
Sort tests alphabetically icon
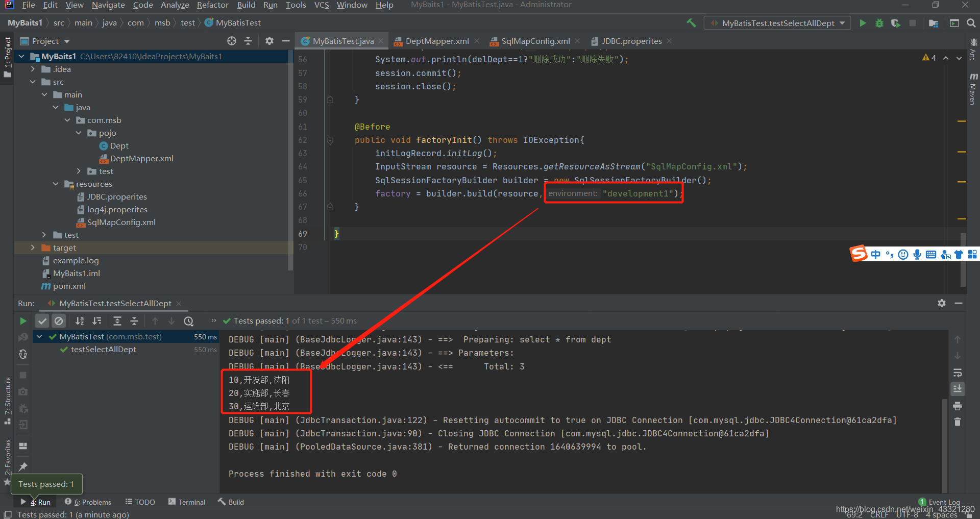click(80, 321)
